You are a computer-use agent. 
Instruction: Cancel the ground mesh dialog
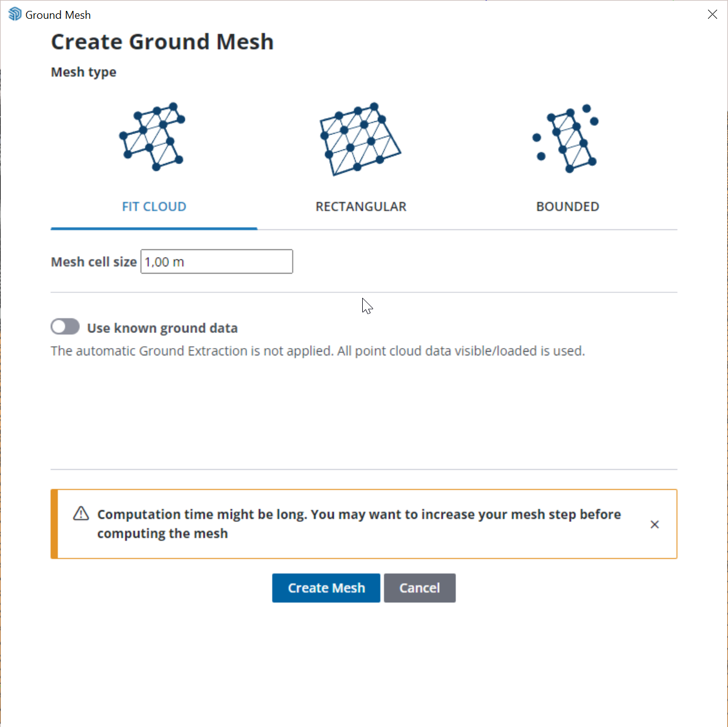pyautogui.click(x=420, y=588)
